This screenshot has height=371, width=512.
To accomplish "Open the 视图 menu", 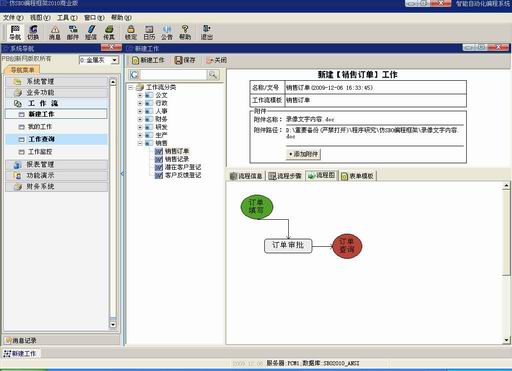I will pos(40,17).
